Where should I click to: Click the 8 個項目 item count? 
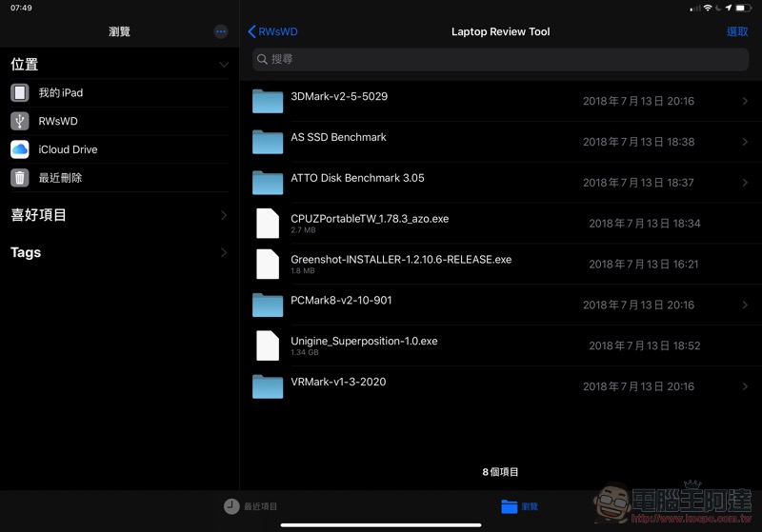coord(500,472)
